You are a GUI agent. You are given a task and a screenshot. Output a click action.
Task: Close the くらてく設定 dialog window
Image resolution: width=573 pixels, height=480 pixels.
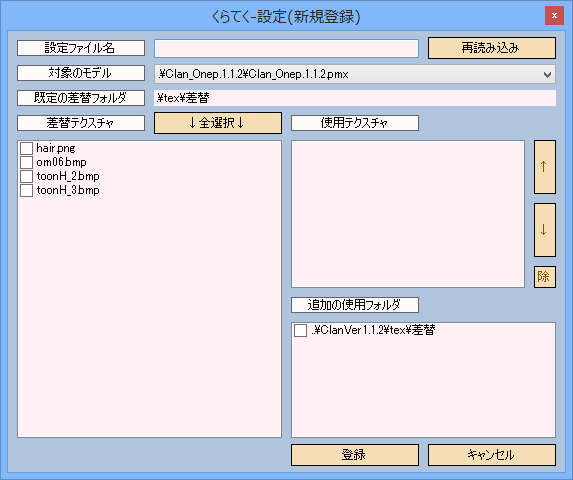click(554, 16)
